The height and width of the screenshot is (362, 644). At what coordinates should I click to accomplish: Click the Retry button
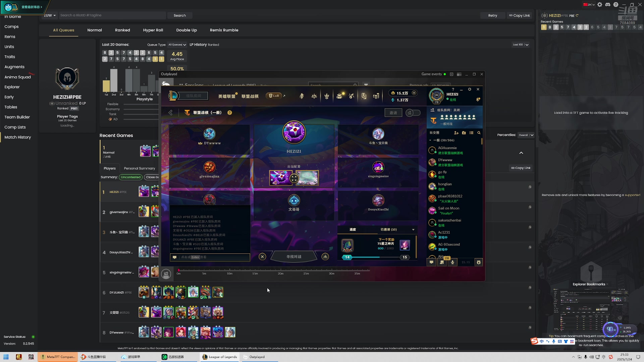[493, 15]
